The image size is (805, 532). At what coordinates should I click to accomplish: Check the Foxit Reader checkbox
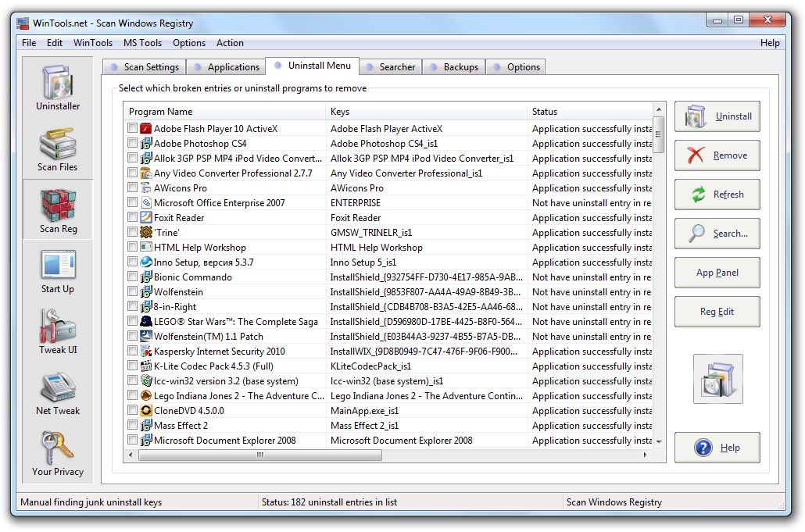click(131, 217)
